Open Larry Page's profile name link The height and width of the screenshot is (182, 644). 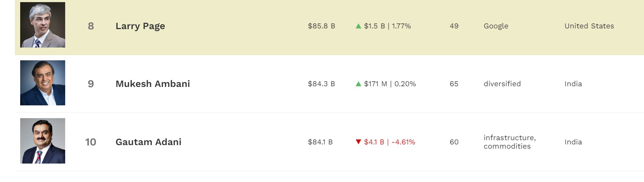point(140,26)
